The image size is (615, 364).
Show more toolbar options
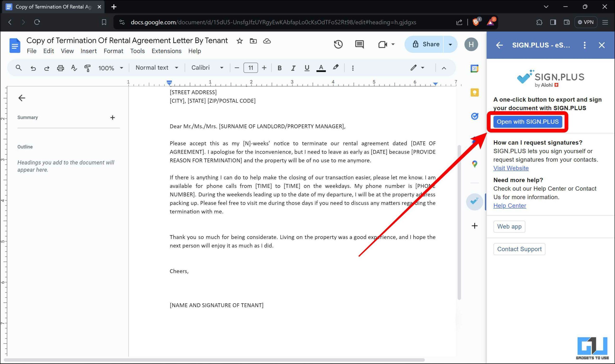[353, 68]
